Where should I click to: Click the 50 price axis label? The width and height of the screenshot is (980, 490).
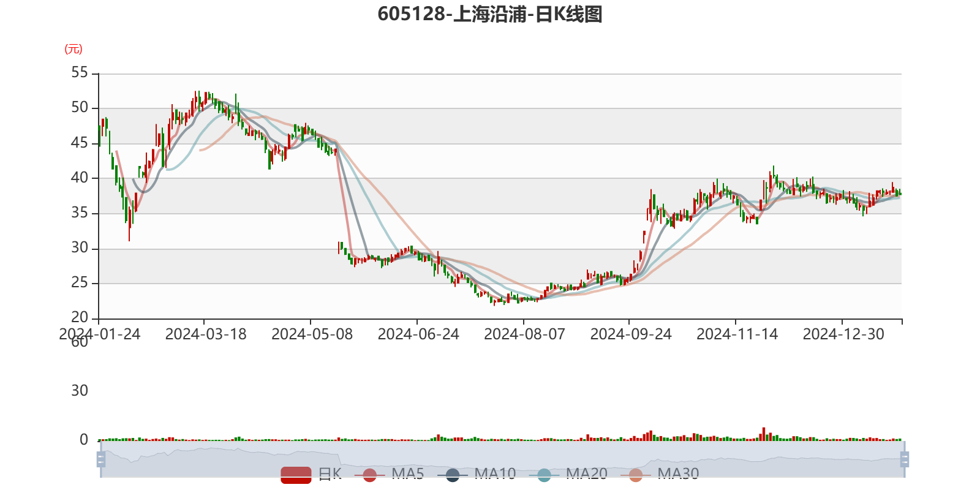[x=80, y=108]
